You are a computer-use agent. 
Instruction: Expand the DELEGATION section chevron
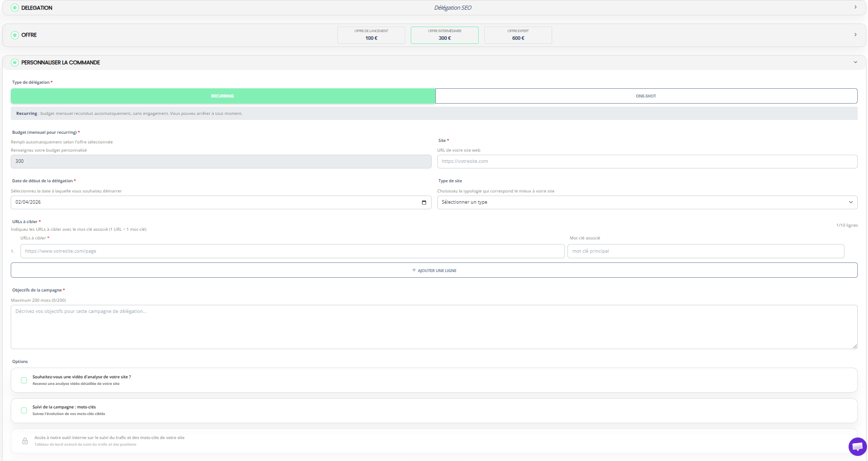coord(855,7)
